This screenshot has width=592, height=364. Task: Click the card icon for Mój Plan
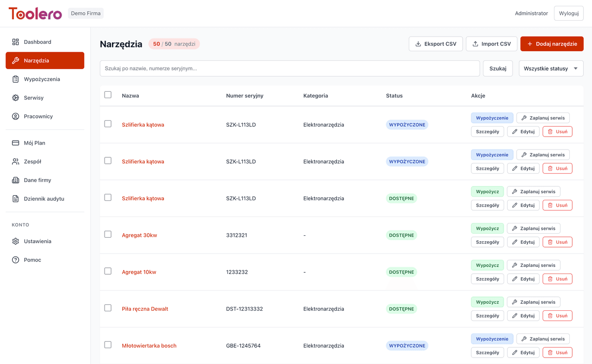tap(15, 143)
